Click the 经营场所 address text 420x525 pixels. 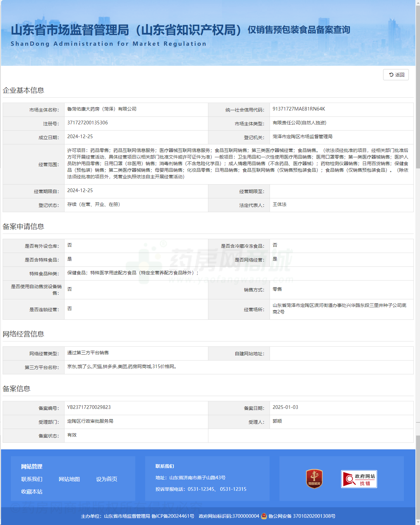click(x=339, y=309)
